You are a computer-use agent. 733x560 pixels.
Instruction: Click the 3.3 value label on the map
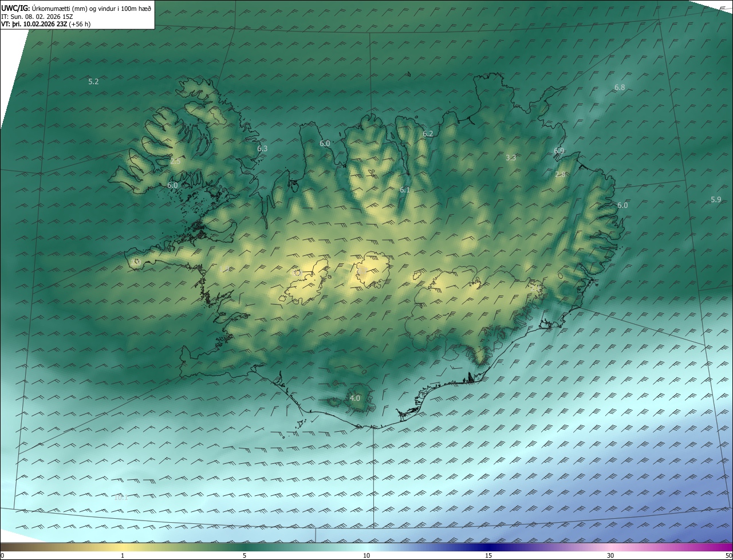click(511, 157)
